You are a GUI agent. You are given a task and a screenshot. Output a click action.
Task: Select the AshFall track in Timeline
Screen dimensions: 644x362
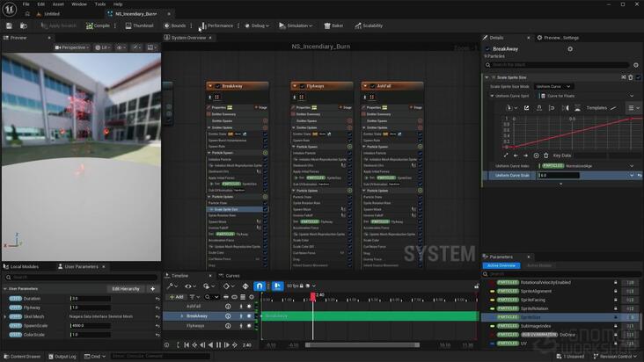(x=194, y=307)
